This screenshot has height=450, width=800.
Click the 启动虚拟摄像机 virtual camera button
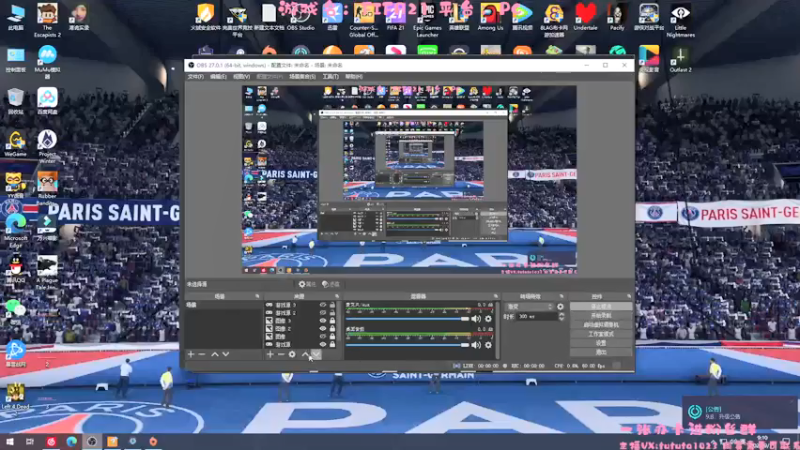tap(601, 325)
